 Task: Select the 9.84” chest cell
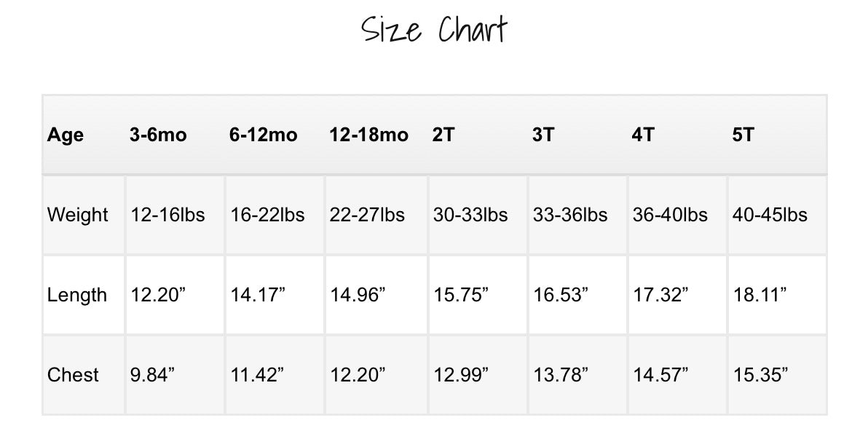pos(154,376)
